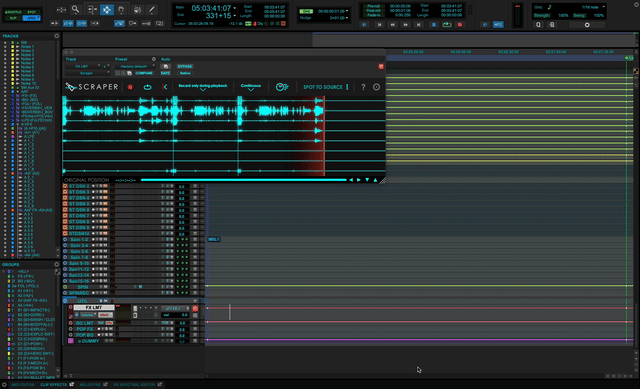Select the Pencil tool

tap(151, 9)
